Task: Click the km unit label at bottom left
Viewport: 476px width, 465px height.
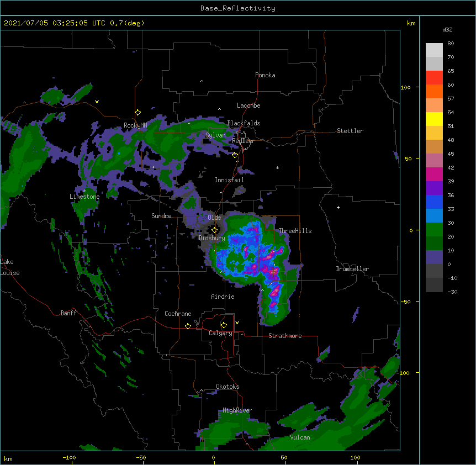Action: (x=8, y=459)
